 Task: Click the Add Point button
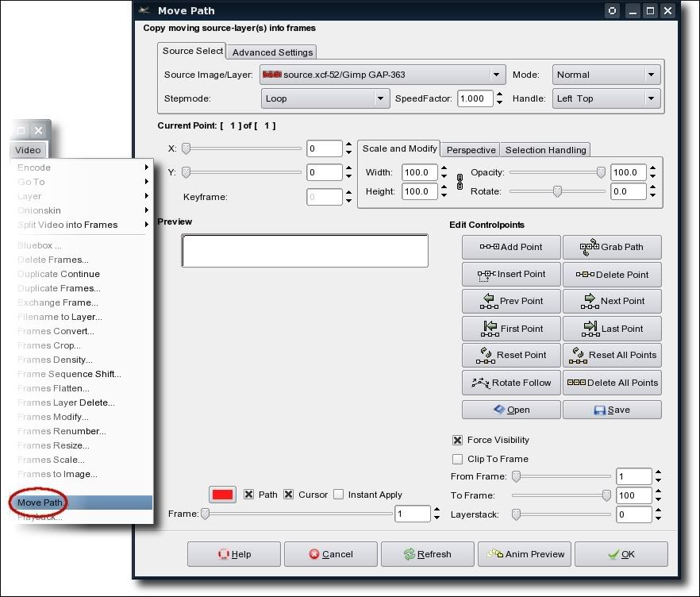point(511,248)
